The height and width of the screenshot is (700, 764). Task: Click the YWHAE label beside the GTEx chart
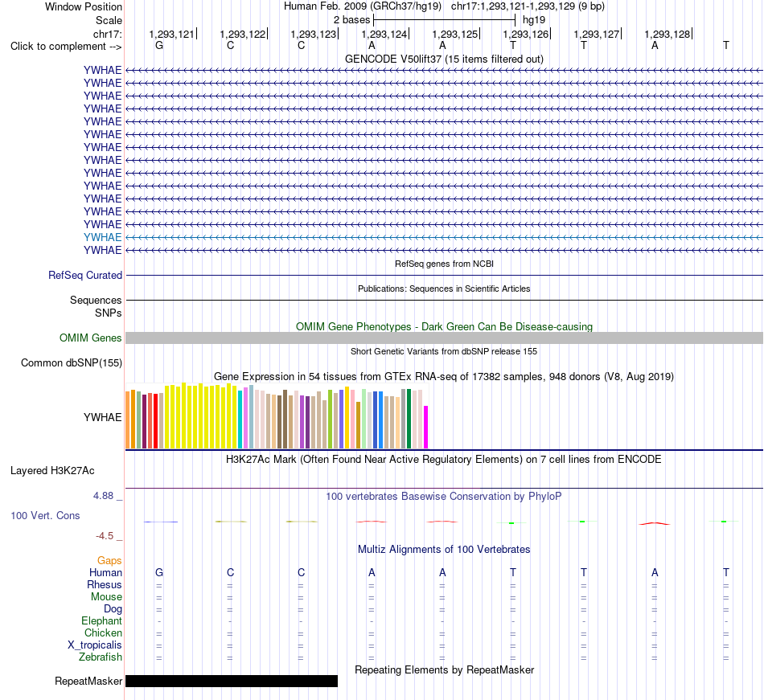click(102, 418)
